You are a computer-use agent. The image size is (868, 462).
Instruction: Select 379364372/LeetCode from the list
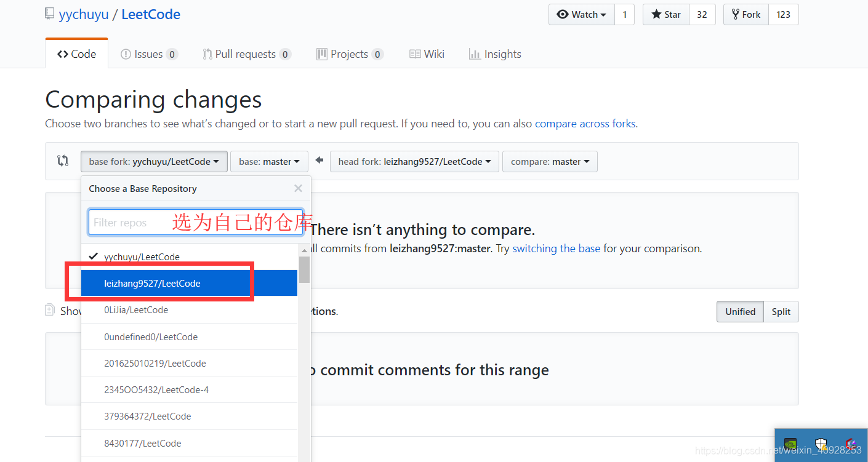(189, 416)
